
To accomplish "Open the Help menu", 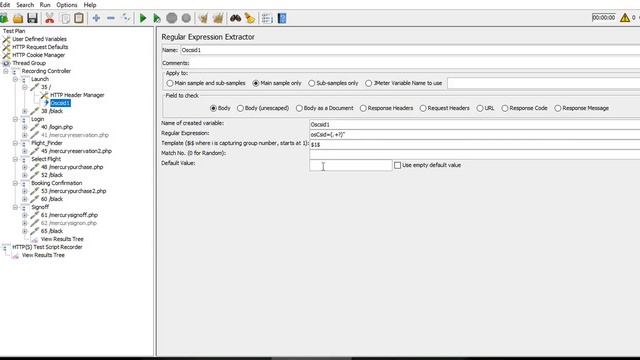I will tap(90, 5).
